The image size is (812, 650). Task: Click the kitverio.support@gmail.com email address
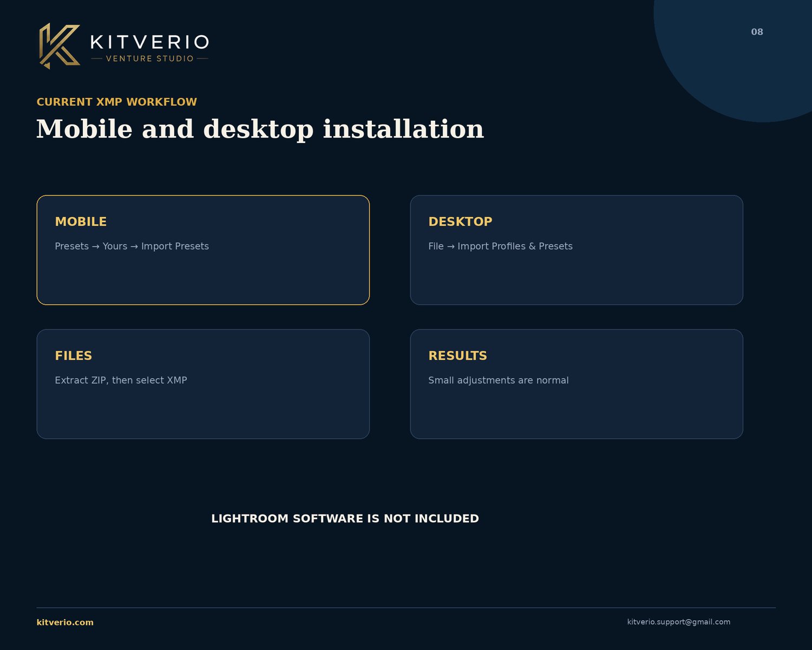point(679,622)
